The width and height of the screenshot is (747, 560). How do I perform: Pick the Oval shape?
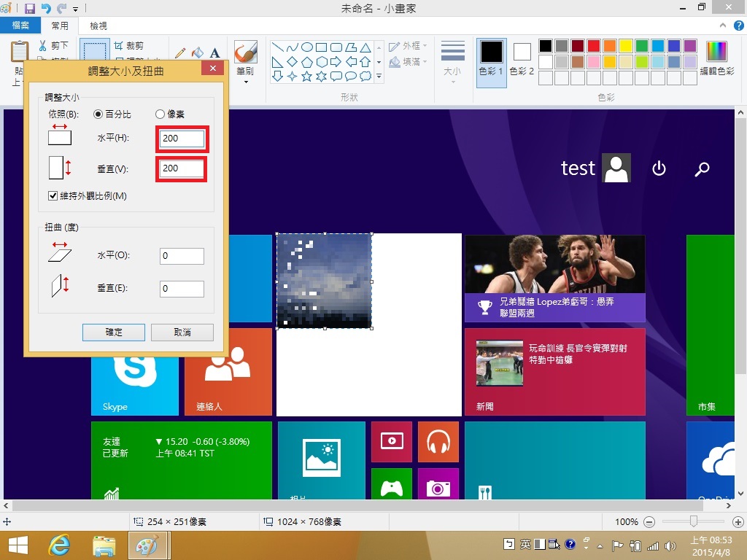pos(307,47)
